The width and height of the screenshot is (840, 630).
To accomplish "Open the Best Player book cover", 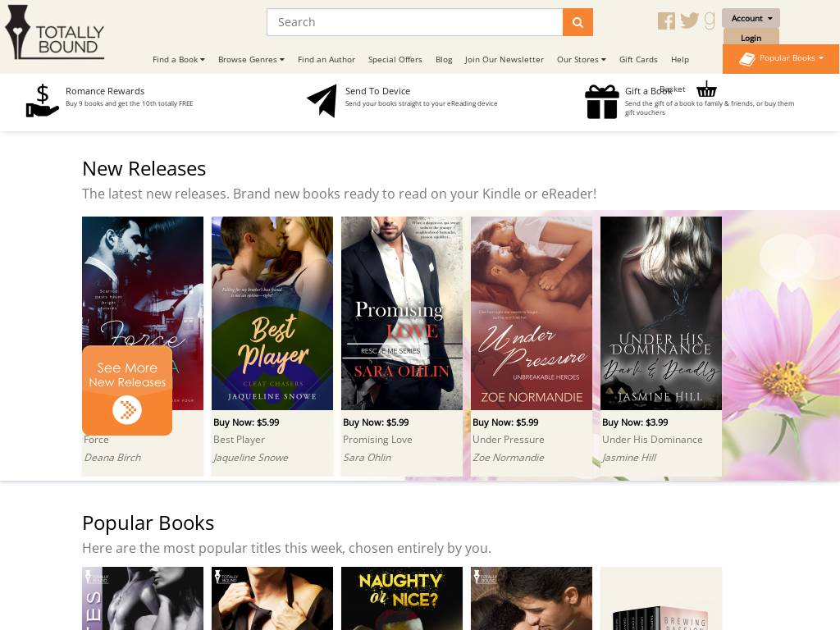I will pyautogui.click(x=272, y=313).
